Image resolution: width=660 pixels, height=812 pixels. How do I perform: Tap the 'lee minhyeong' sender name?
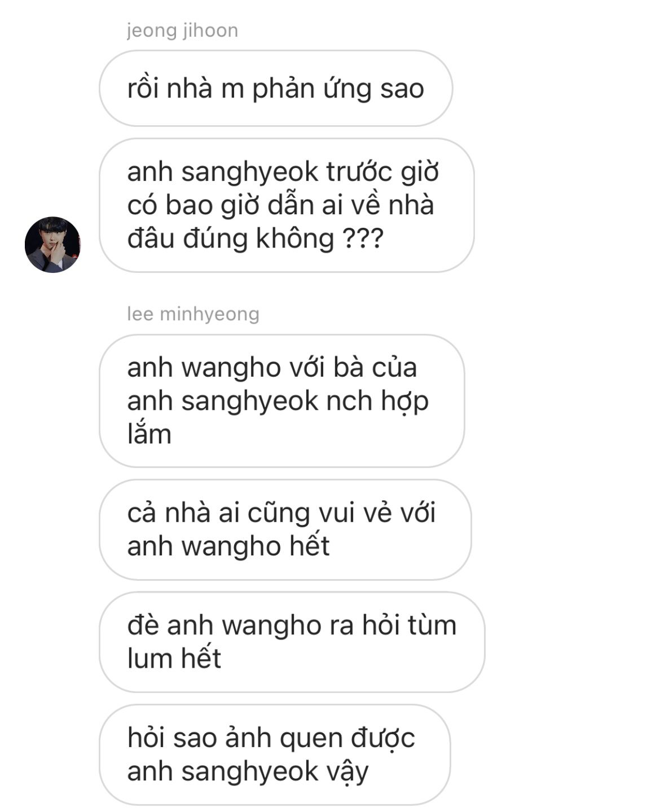point(193,314)
